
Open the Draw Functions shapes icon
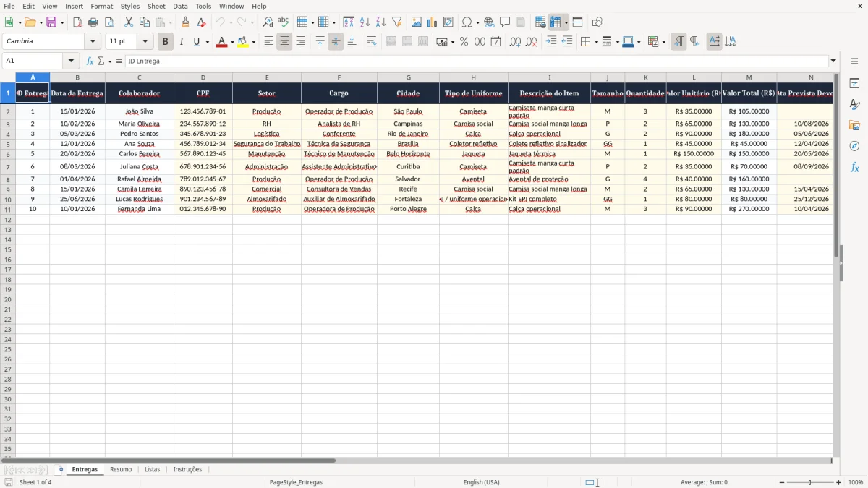(597, 22)
